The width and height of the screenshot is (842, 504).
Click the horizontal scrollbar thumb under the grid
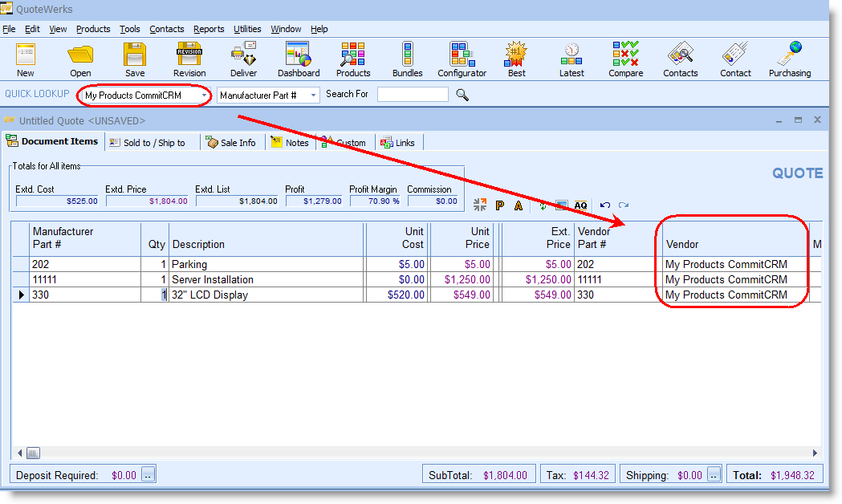coord(33,453)
